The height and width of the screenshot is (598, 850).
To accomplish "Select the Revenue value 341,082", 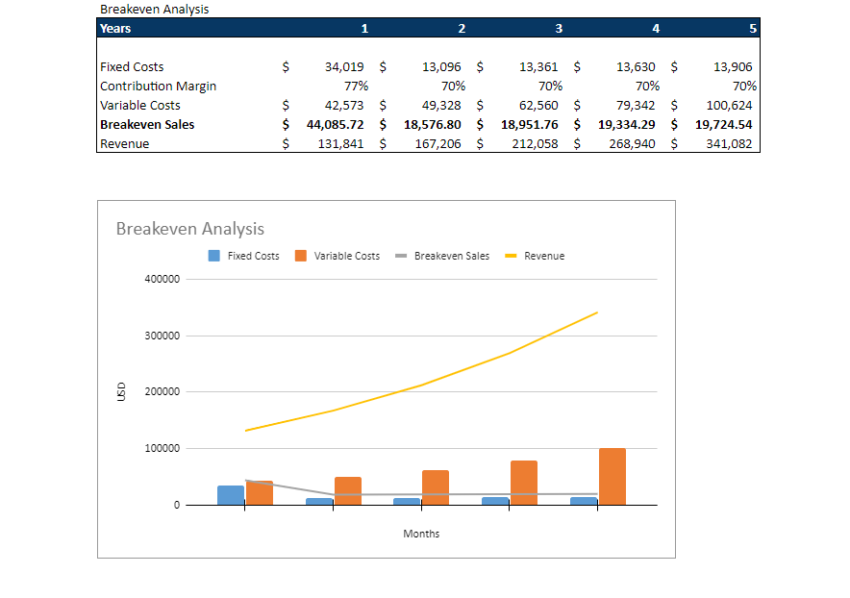I will point(731,143).
